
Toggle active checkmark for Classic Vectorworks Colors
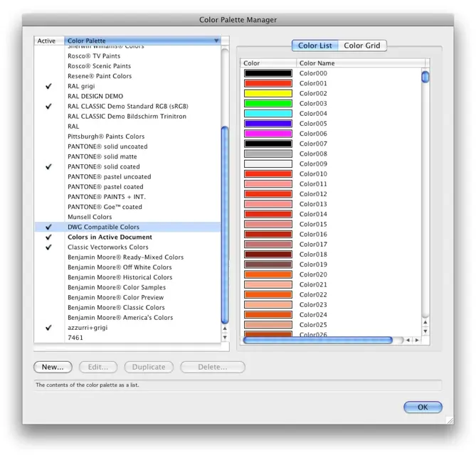tap(48, 247)
